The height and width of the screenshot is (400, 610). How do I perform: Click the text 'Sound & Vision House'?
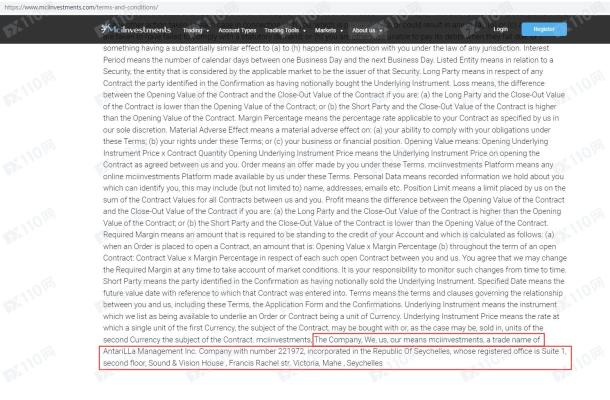[186, 363]
